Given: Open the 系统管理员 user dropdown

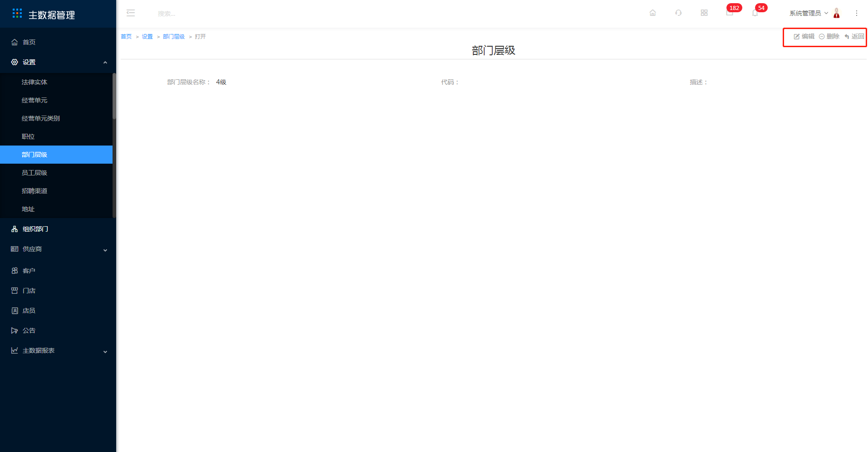Looking at the screenshot, I should point(809,13).
